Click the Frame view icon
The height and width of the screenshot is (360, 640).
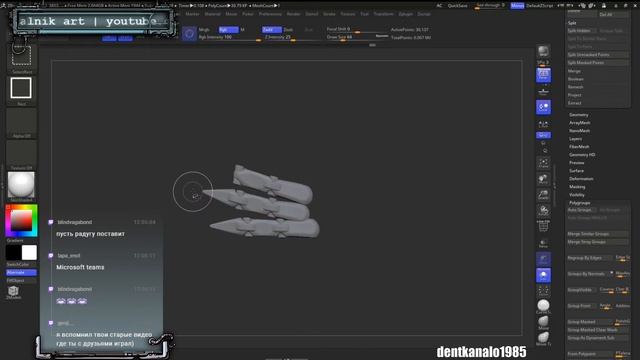[543, 163]
